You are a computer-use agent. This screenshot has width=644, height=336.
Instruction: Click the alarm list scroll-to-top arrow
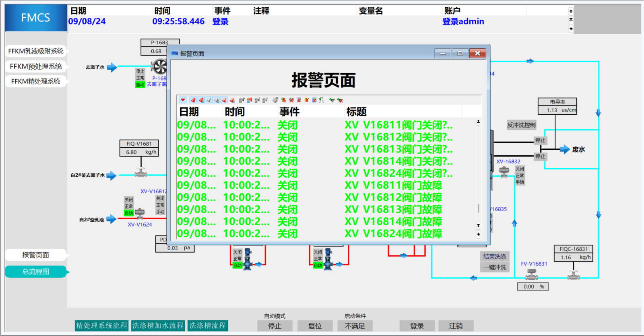tap(478, 122)
